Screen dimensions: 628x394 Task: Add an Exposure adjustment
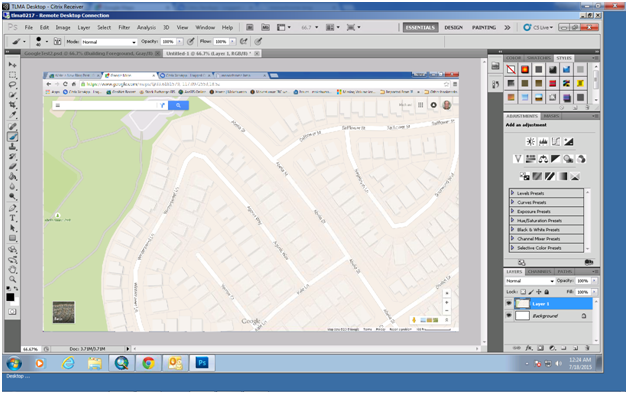(568, 141)
